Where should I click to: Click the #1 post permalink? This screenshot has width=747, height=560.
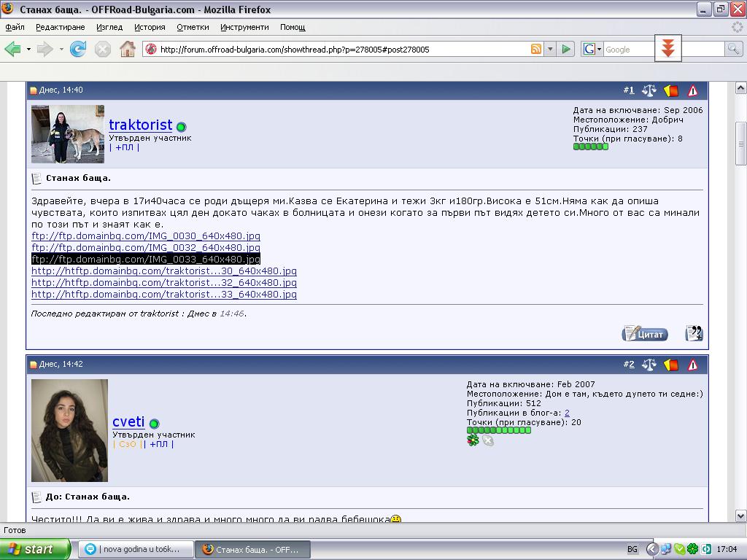coord(629,90)
